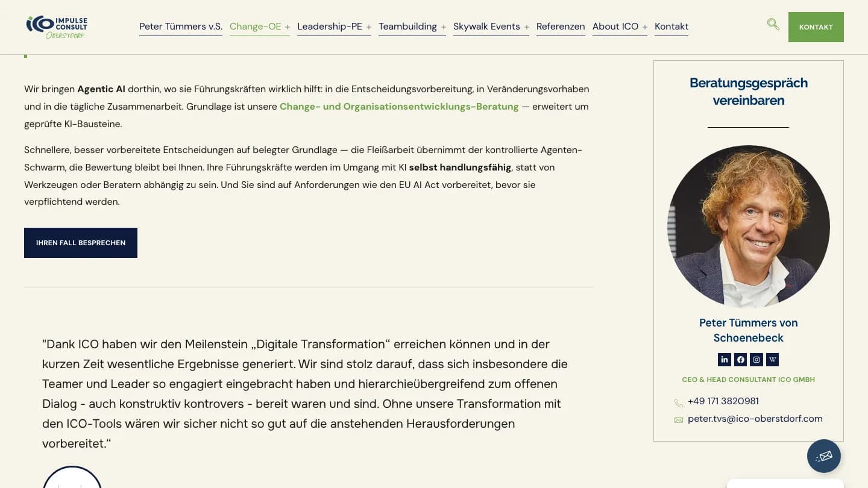Click the envelope icon beside the email
868x488 pixels.
click(679, 420)
